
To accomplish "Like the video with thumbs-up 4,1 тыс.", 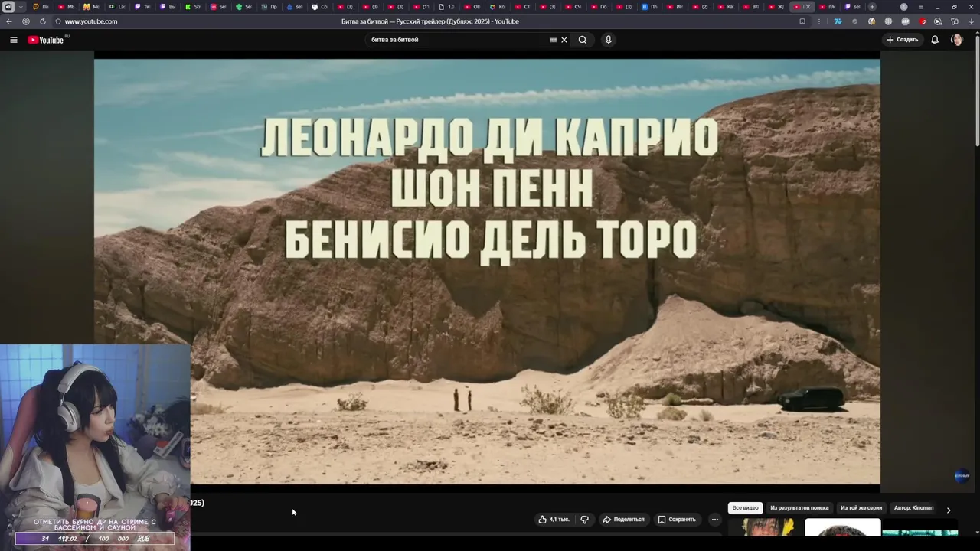I will tap(554, 520).
